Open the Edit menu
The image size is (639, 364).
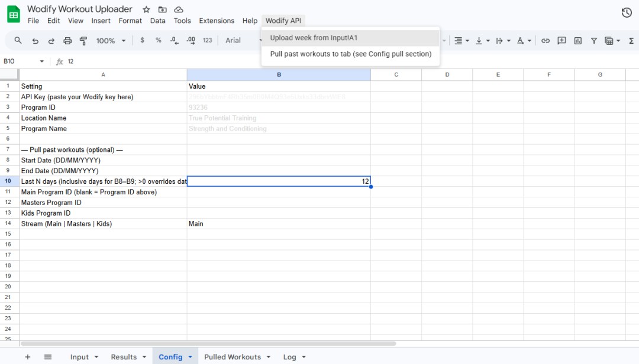53,21
